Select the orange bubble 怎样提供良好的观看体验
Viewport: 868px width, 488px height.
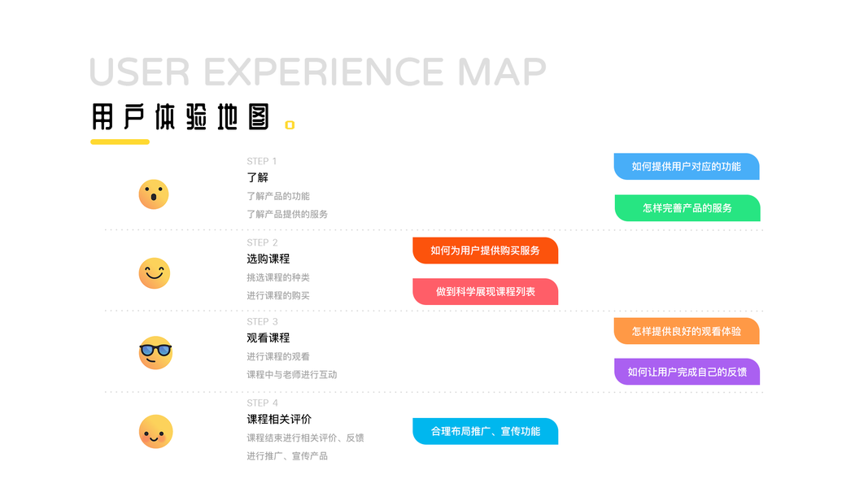click(x=687, y=331)
